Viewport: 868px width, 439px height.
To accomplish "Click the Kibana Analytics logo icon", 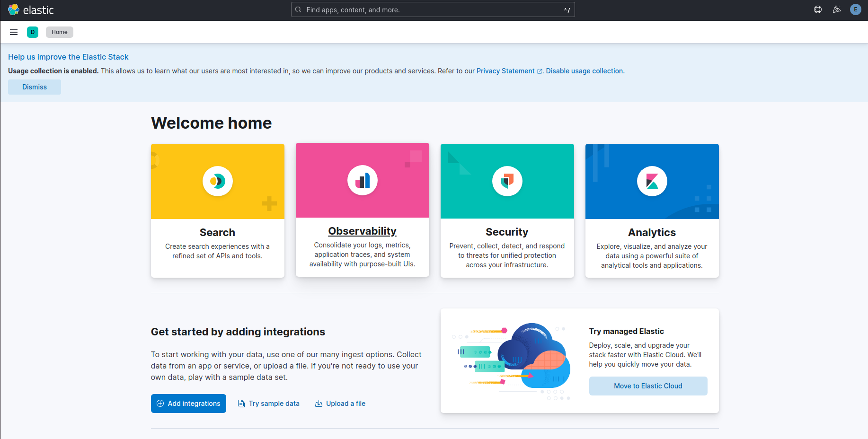I will [652, 181].
